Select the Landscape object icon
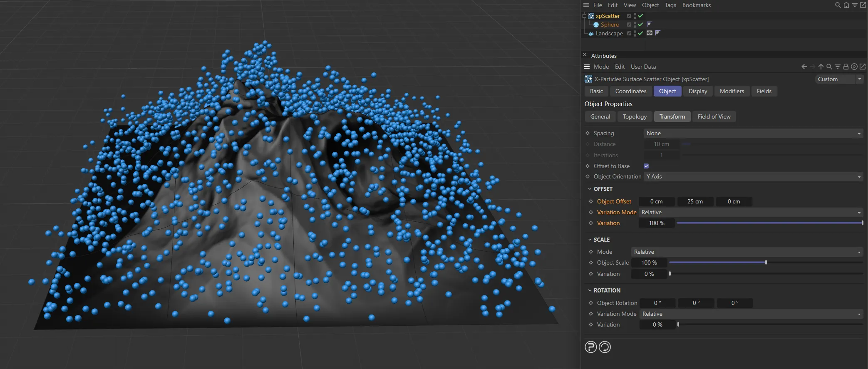The height and width of the screenshot is (369, 868). click(591, 33)
